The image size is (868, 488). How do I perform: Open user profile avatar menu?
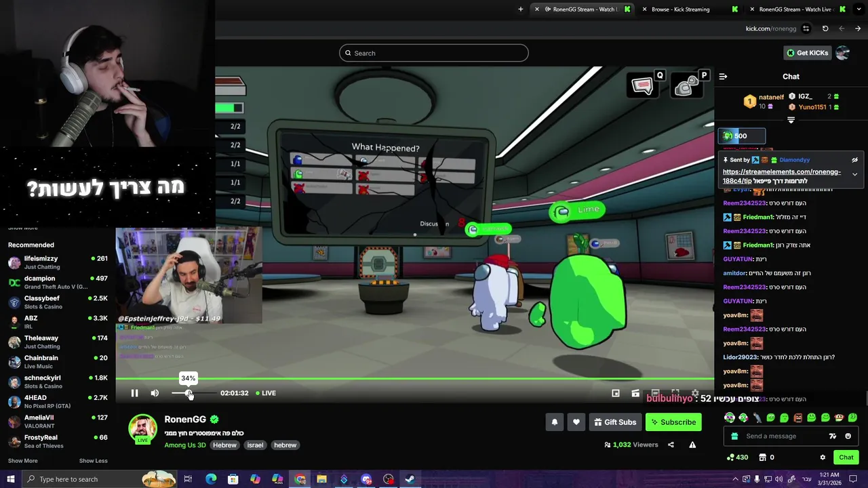click(843, 53)
